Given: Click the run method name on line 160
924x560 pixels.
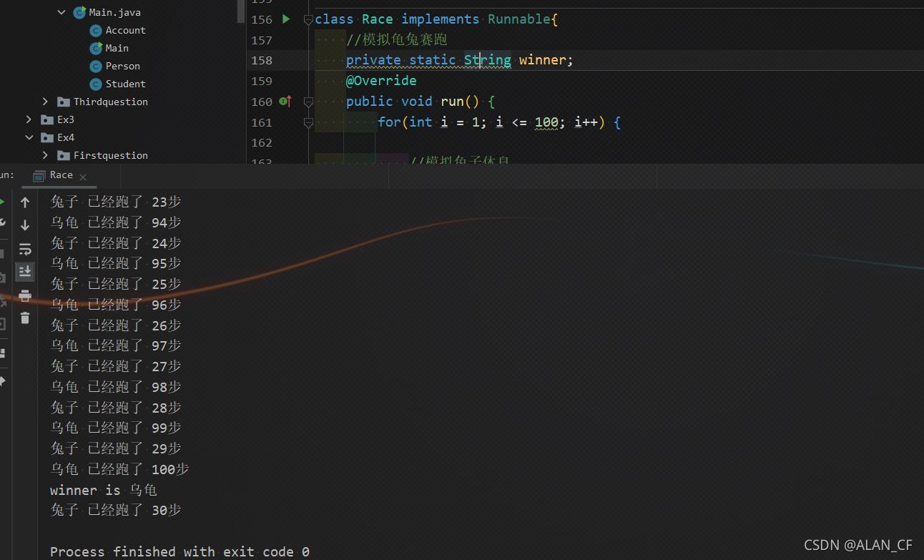Looking at the screenshot, I should 452,102.
